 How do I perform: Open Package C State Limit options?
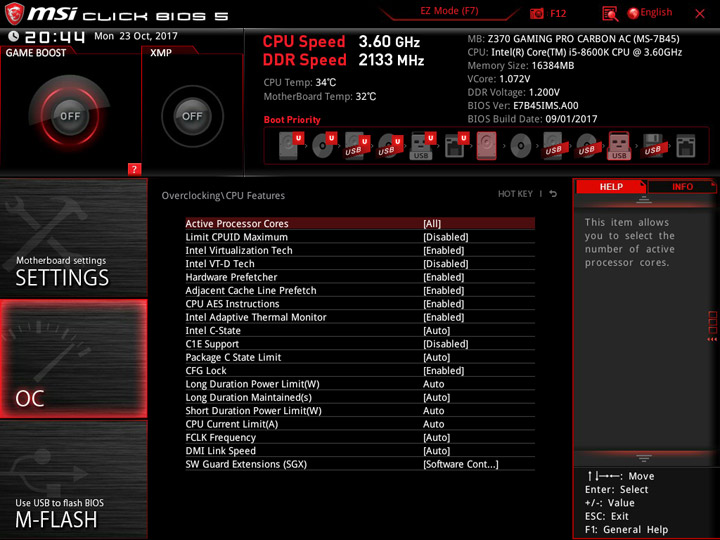pos(360,357)
